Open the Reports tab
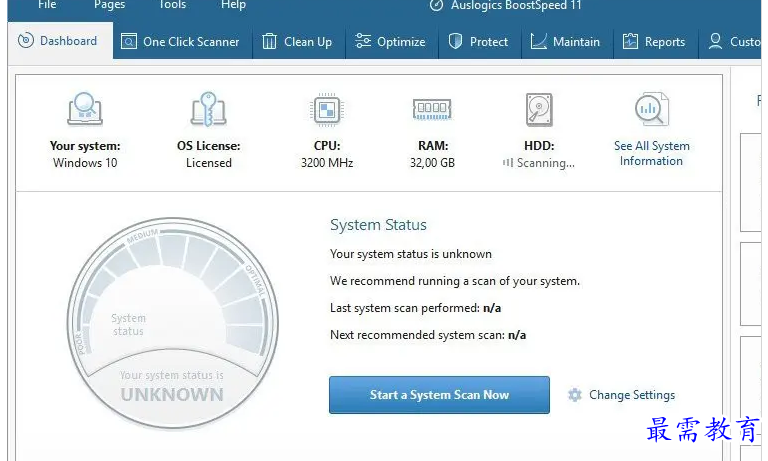 (655, 42)
